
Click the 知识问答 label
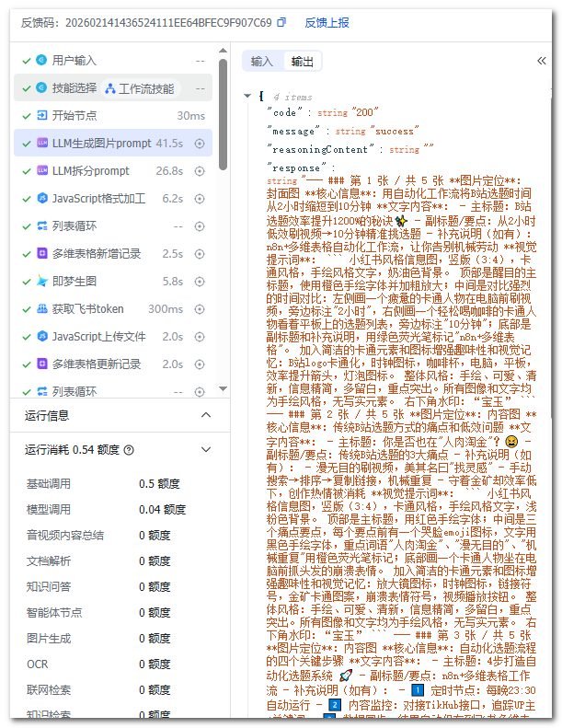point(49,587)
